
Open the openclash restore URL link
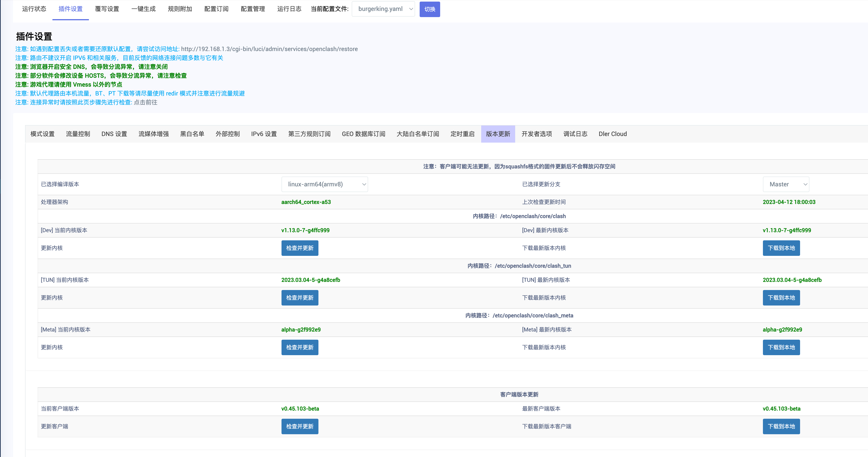point(269,49)
